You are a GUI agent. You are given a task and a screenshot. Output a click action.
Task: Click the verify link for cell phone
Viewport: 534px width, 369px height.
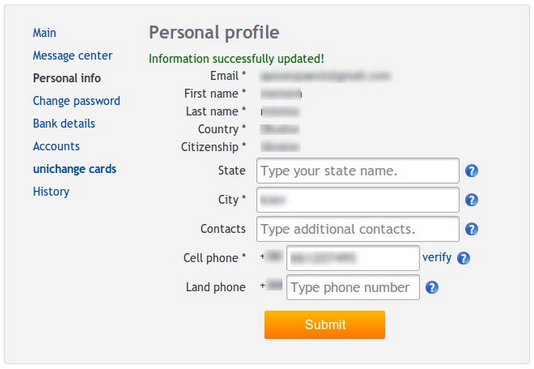(x=437, y=257)
